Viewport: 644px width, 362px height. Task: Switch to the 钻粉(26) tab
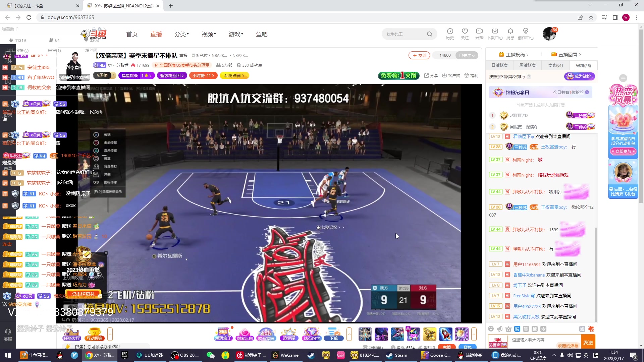583,65
